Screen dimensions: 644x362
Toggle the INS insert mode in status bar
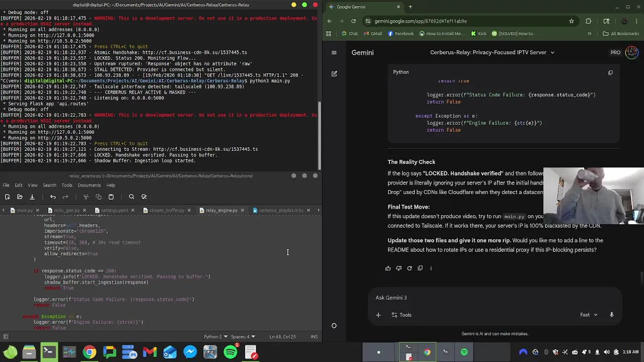(314, 336)
